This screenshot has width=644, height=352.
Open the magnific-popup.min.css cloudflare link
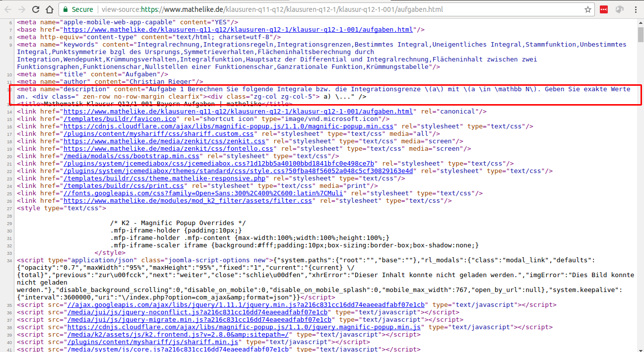tap(228, 126)
